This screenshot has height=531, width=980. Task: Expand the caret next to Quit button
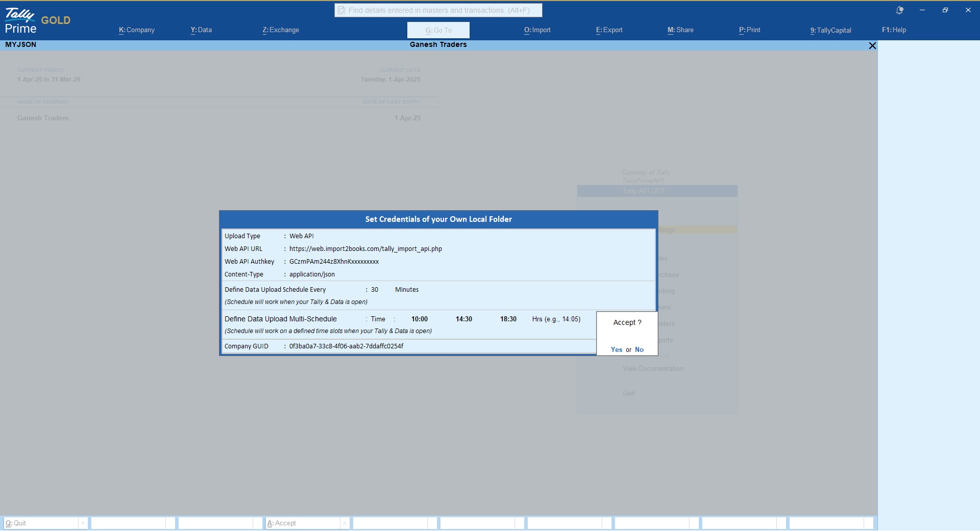(83, 523)
